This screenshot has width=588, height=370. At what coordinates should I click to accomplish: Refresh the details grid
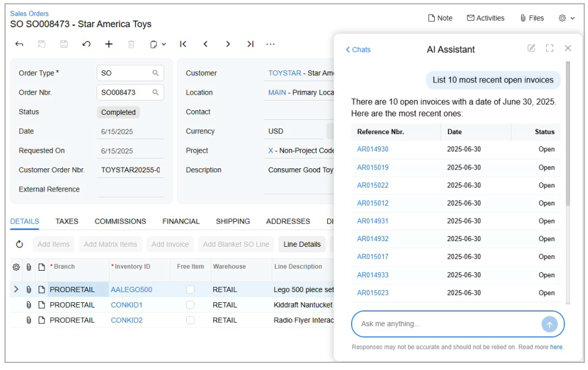click(x=19, y=244)
